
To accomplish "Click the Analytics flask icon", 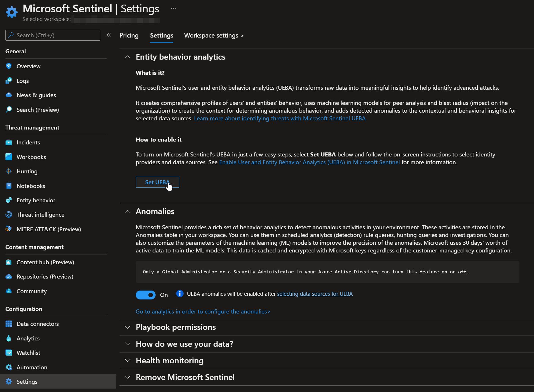I will 9,338.
